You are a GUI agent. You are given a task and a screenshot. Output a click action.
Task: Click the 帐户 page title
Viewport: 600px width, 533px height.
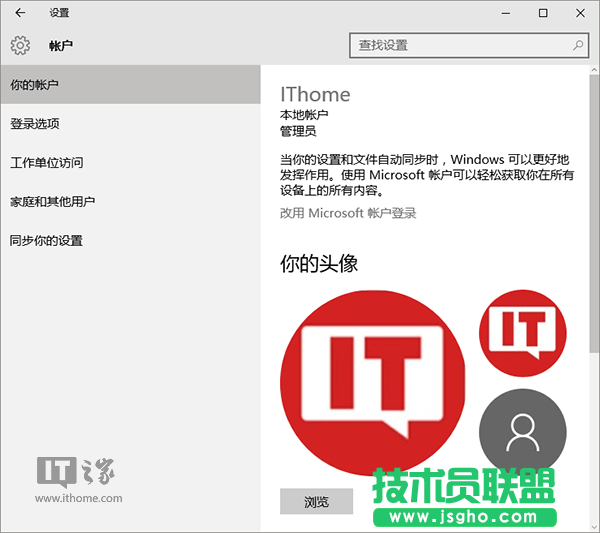[60, 46]
